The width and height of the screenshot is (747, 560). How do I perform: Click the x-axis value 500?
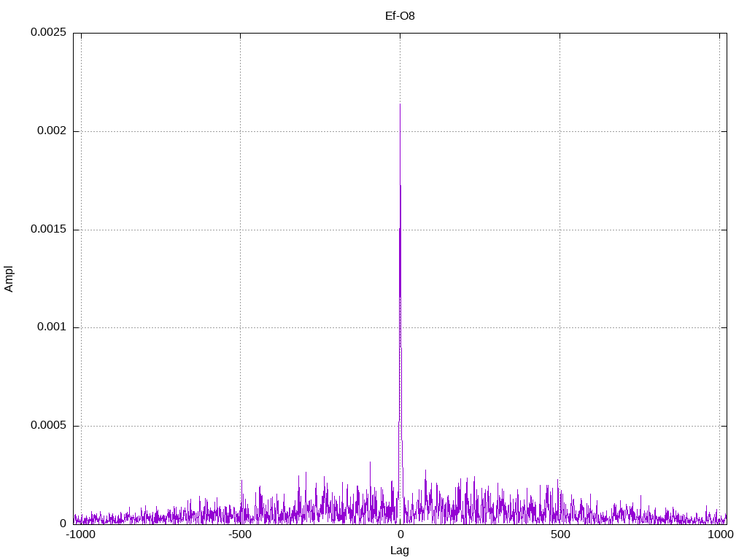click(560, 534)
